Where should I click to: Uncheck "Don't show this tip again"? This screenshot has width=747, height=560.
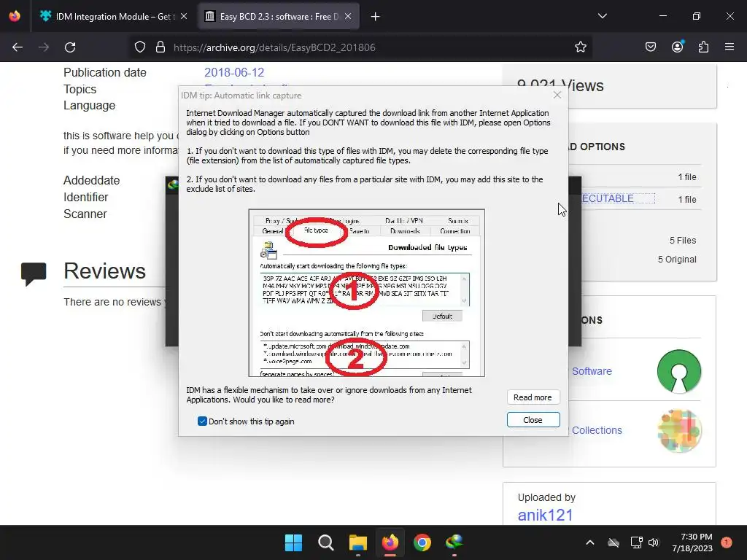[x=202, y=421]
